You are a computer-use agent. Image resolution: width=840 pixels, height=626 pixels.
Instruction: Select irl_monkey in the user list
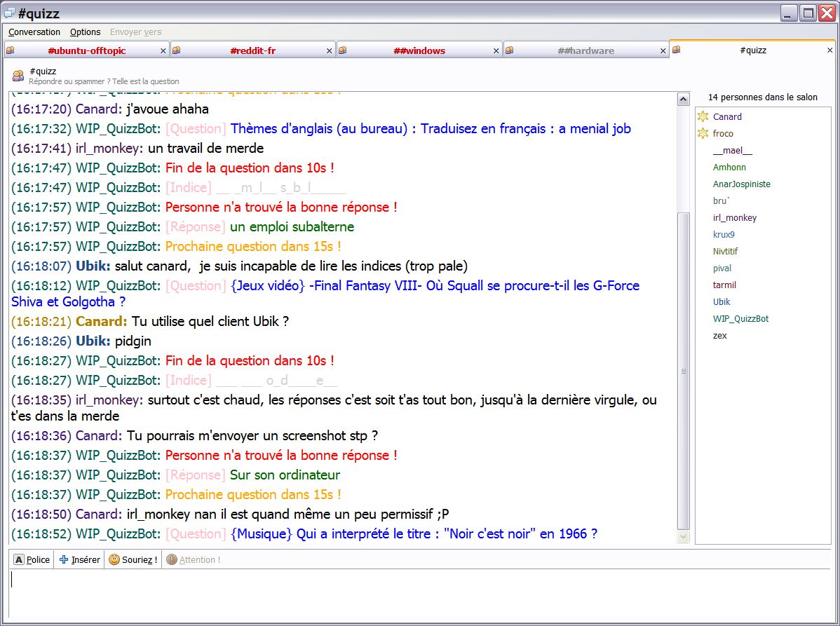(734, 218)
